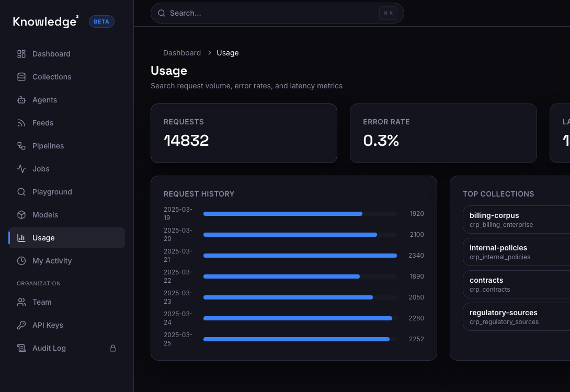
Task: Click the lock icon beside Audit Log
Action: click(113, 348)
